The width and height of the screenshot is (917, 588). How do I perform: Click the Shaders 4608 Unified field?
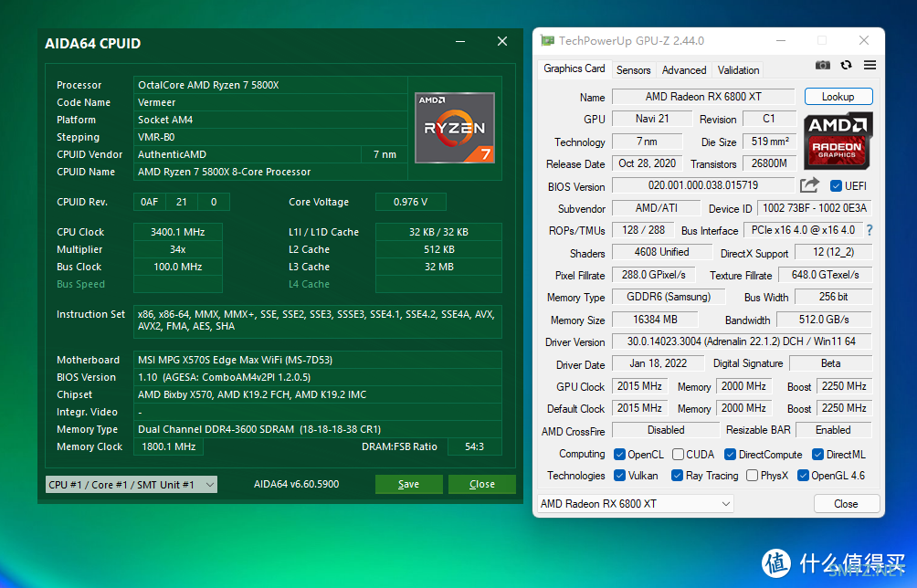coord(662,252)
